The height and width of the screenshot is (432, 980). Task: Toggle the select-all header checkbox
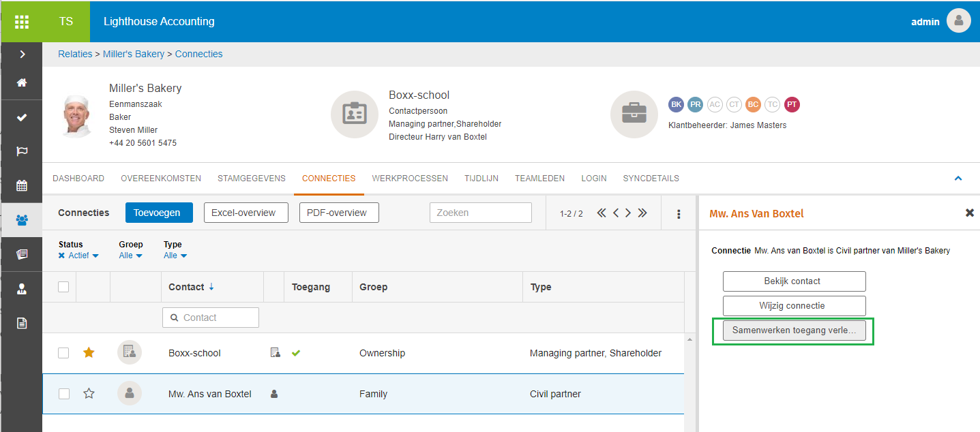[63, 287]
